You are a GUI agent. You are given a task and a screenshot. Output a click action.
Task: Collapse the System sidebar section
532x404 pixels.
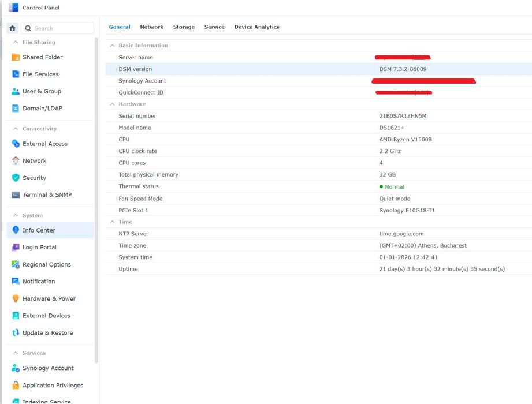(15, 215)
